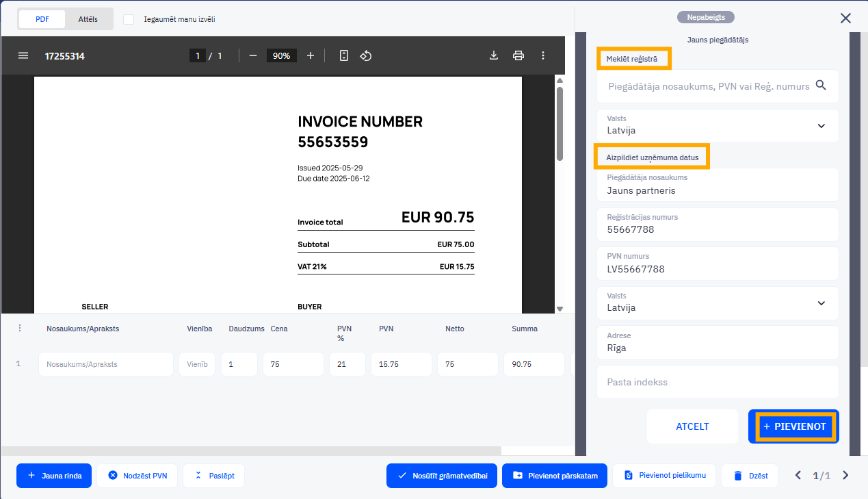The height and width of the screenshot is (499, 868).
Task: Rotate the PDF document counterclockwise
Action: 366,55
